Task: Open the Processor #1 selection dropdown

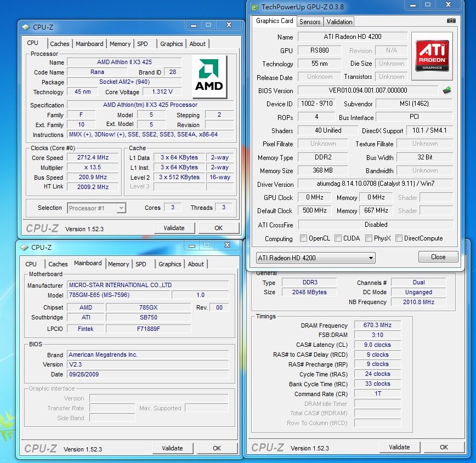Action: click(96, 208)
